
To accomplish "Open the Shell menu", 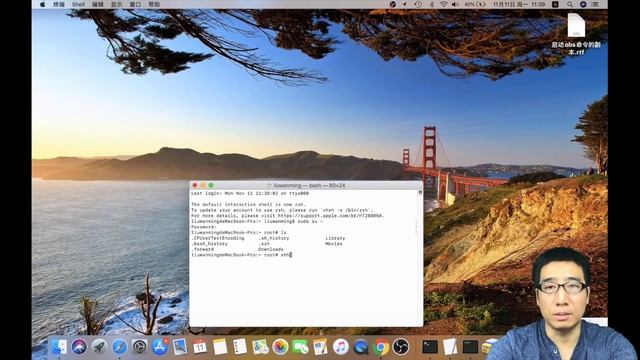I will click(78, 4).
